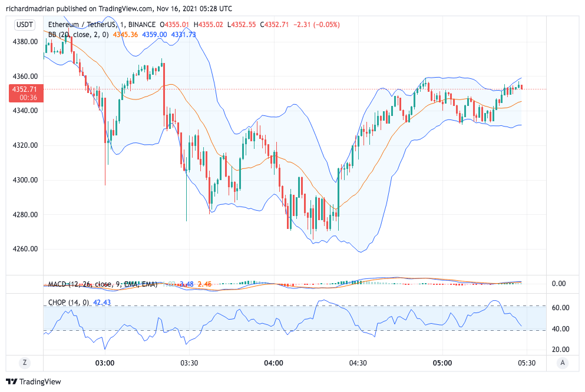Click the 4260.00 price axis label
The height and width of the screenshot is (392, 585).
coord(27,249)
